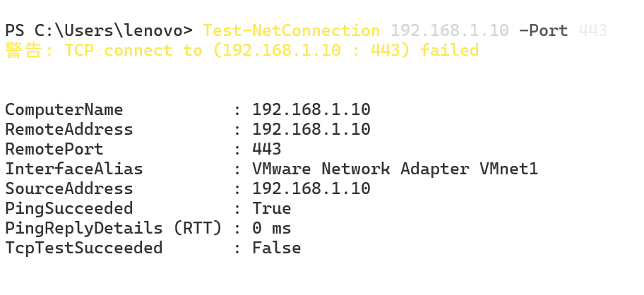Click the -Port parameter in the command
Screen dimensions: 644x295
[543, 31]
